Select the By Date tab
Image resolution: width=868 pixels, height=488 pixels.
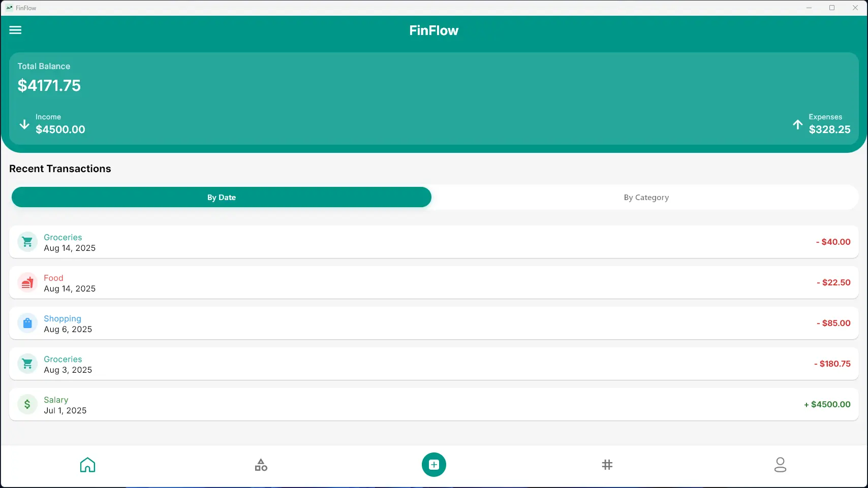[x=222, y=197]
